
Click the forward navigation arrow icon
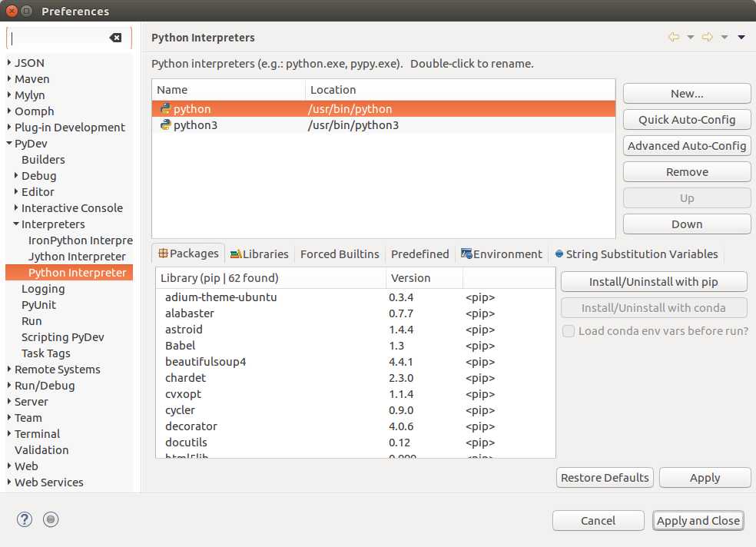click(708, 37)
